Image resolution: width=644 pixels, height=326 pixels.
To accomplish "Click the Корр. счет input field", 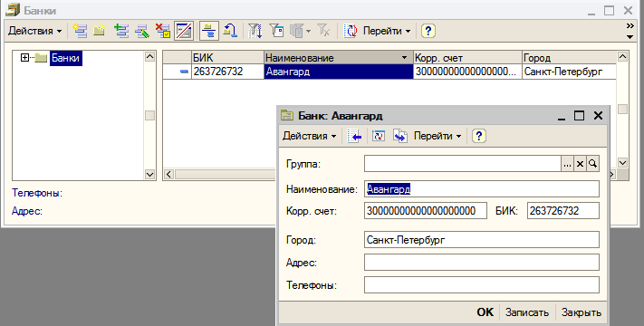I will [426, 211].
